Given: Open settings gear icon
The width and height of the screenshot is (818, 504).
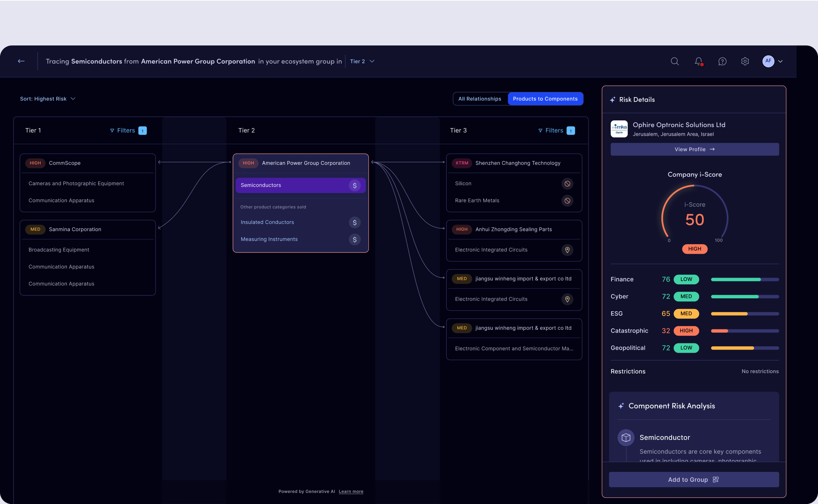Looking at the screenshot, I should tap(745, 61).
